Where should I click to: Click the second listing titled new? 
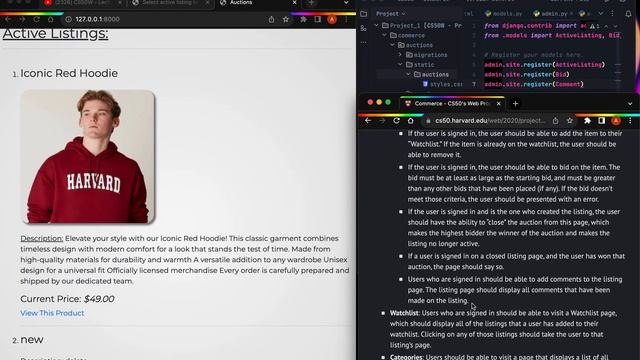point(32,340)
